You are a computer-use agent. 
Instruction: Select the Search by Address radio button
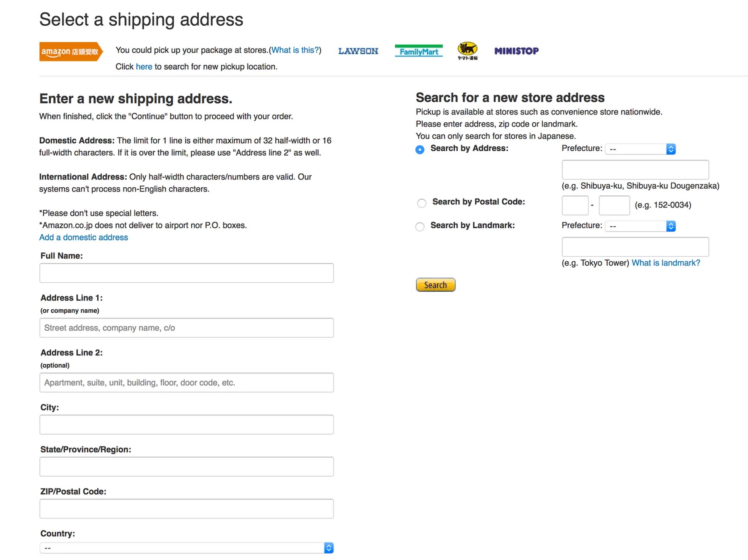click(x=420, y=150)
